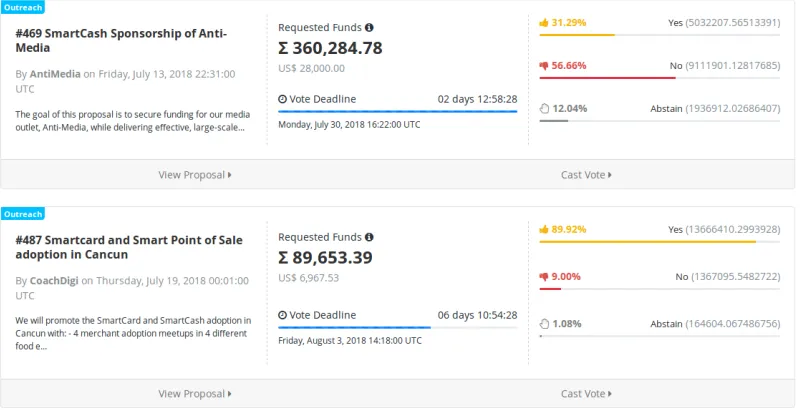800x410 pixels.
Task: Click the thumbs-up icon next to 31.29%
Action: click(544, 23)
